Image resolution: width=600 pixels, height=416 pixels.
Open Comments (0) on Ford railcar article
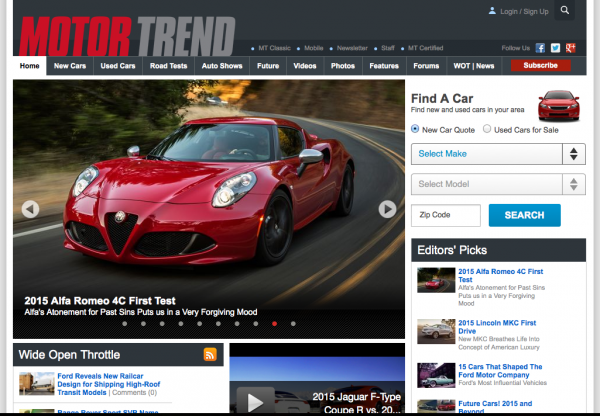(x=134, y=393)
